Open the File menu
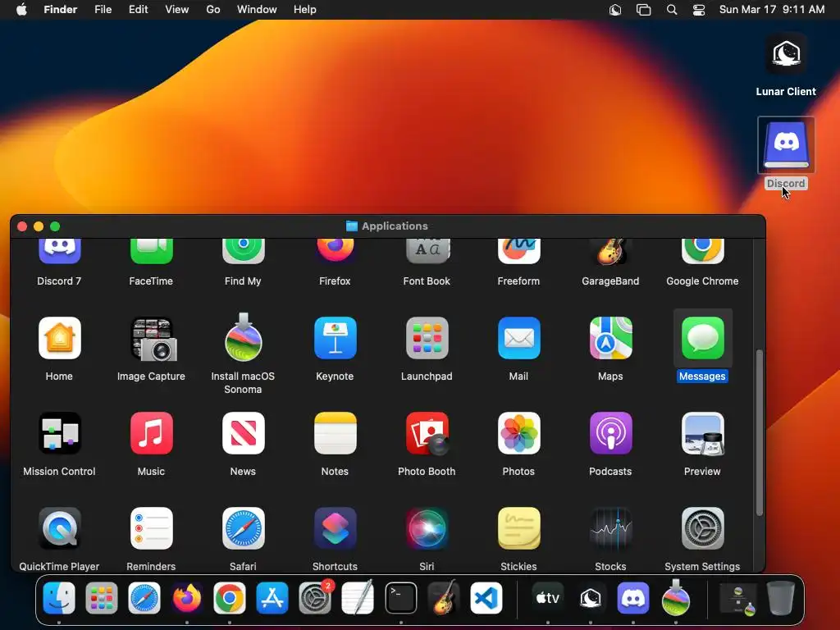This screenshot has height=630, width=840. click(x=103, y=10)
